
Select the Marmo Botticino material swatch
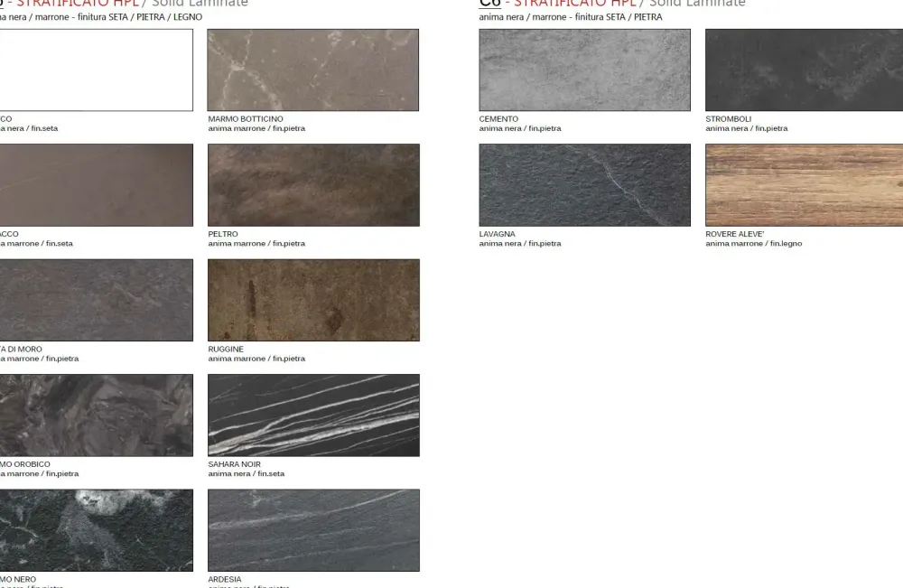pos(313,70)
